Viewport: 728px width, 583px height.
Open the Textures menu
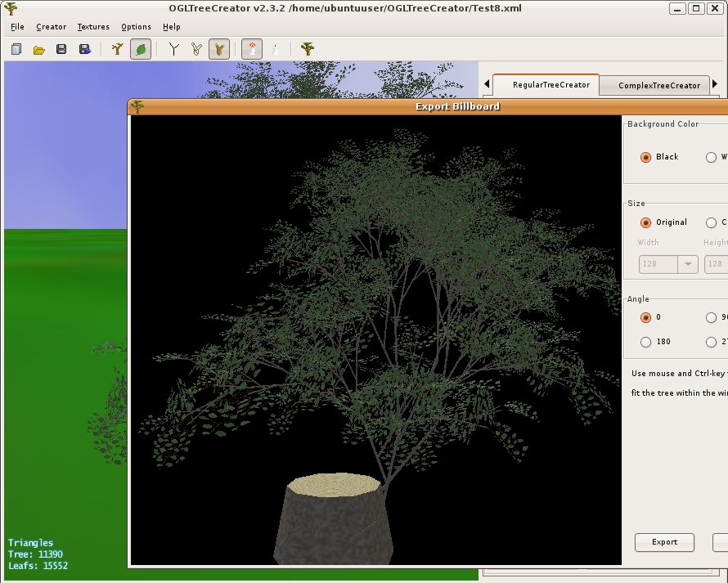(93, 27)
